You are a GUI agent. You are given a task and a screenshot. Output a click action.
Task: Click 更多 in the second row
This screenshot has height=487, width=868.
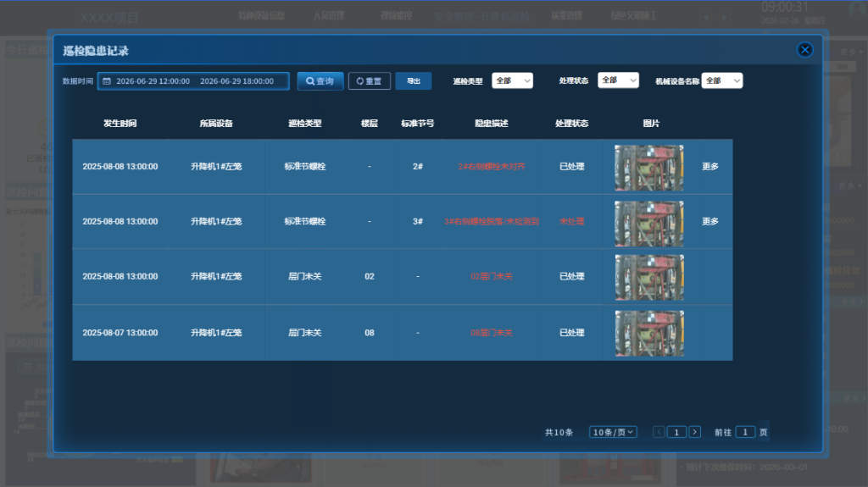click(x=710, y=222)
